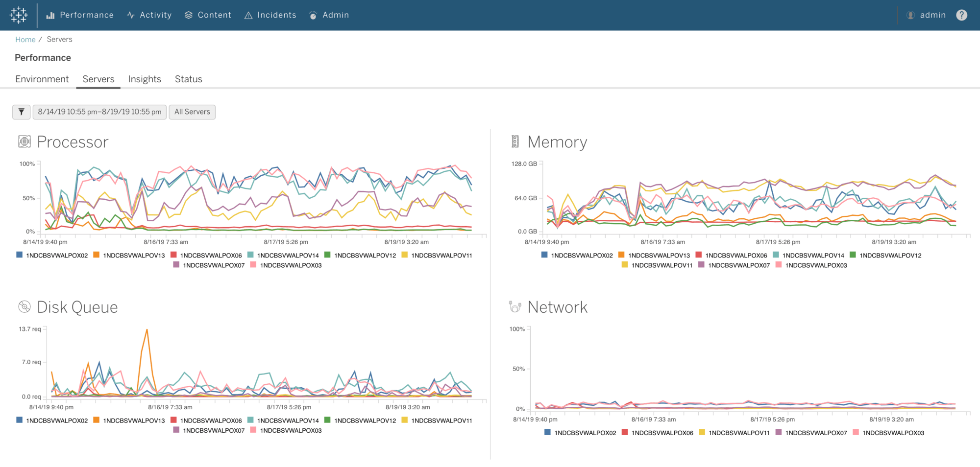Toggle the filter panel using the funnel button
This screenshot has width=980, height=467.
21,112
